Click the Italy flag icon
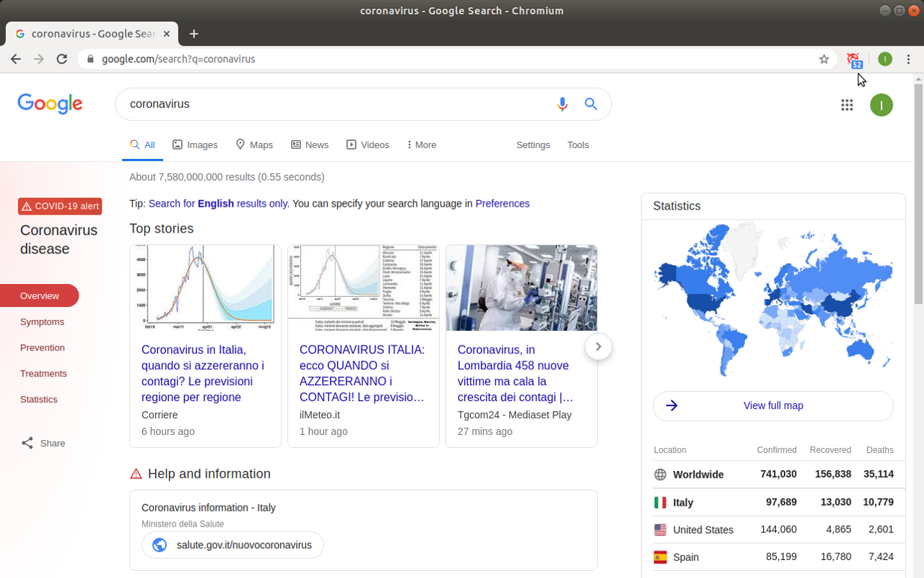Image resolution: width=924 pixels, height=578 pixels. tap(660, 502)
